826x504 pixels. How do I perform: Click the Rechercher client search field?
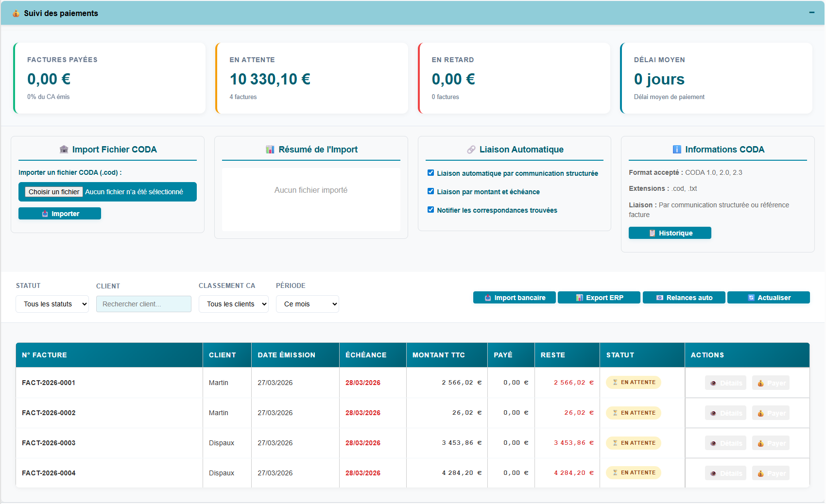(143, 303)
